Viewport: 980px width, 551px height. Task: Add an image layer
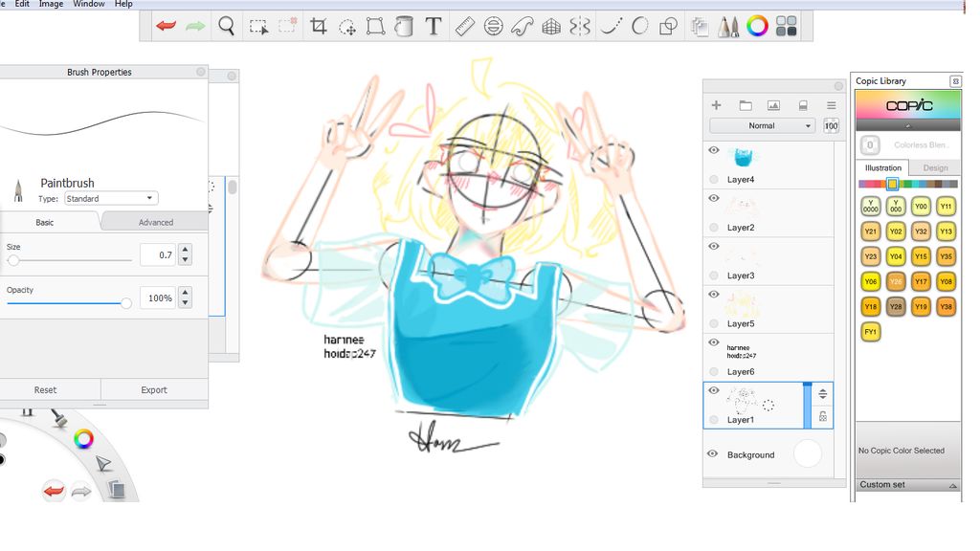pyautogui.click(x=773, y=105)
